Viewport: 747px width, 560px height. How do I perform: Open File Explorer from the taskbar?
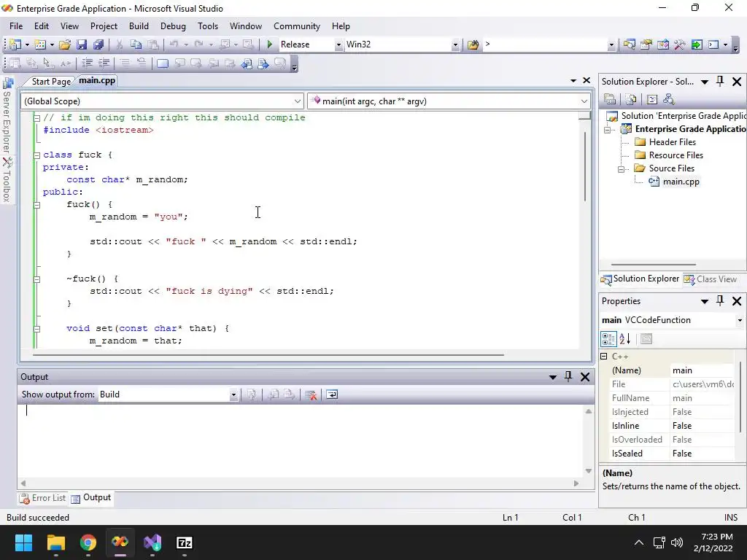(x=55, y=542)
